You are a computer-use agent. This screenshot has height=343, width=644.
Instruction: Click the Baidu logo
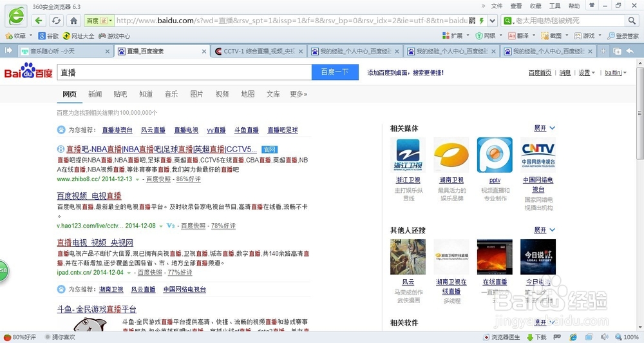[x=28, y=71]
